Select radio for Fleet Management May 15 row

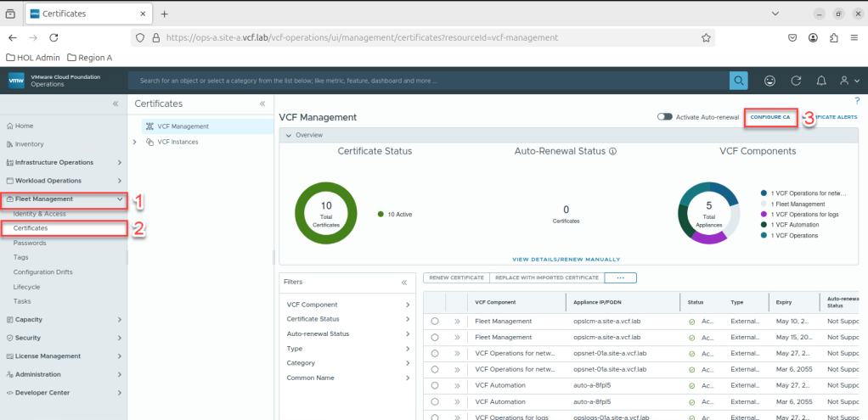[x=435, y=337]
